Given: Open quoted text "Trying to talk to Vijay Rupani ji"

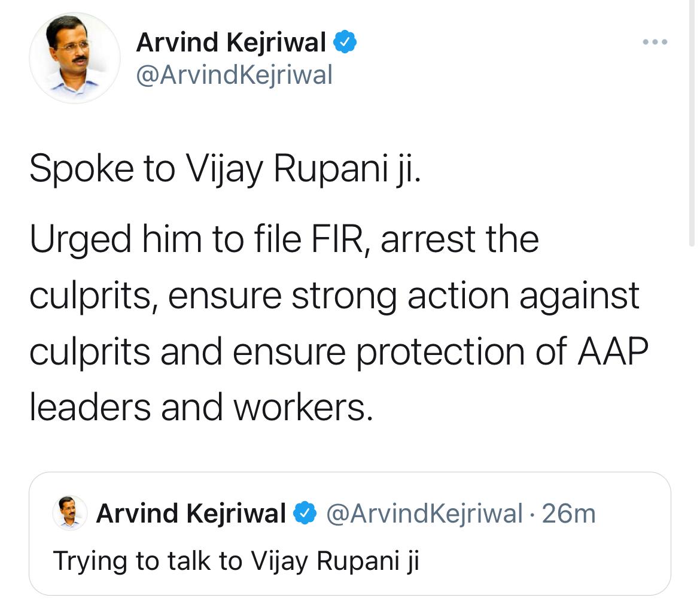Looking at the screenshot, I should [236, 561].
